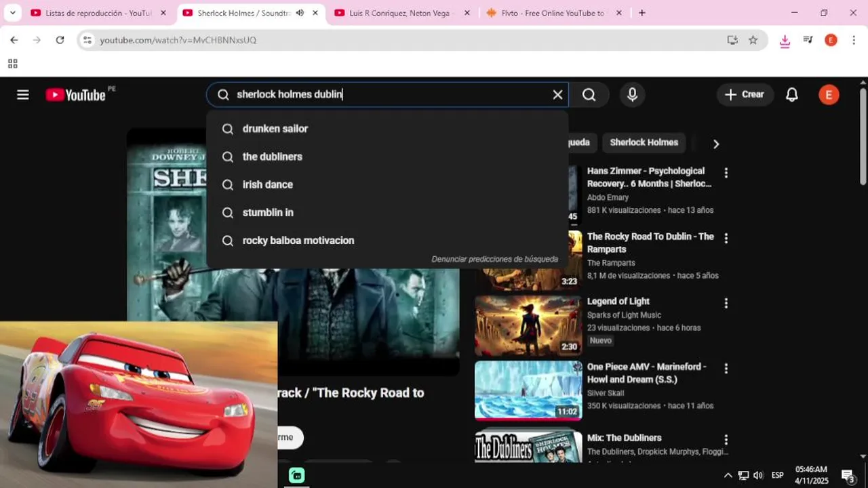The height and width of the screenshot is (488, 868).
Task: Open The Rocky Road To Dublin thumbnail
Action: 528,260
